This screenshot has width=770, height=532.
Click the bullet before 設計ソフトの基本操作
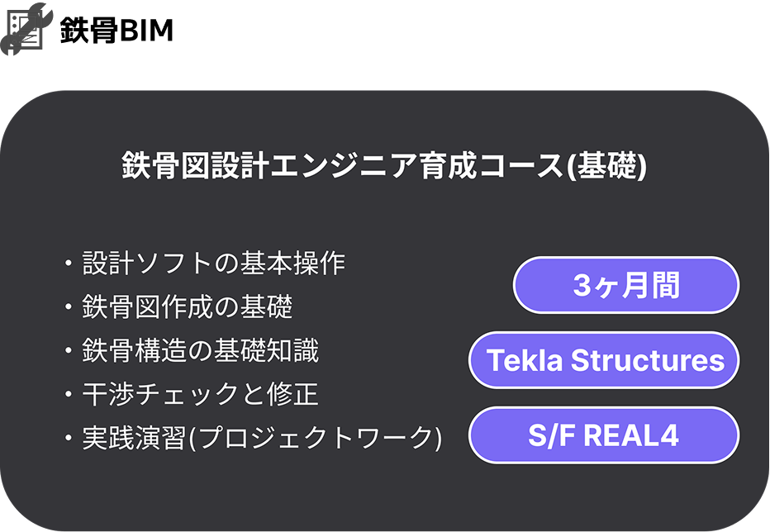point(69,264)
